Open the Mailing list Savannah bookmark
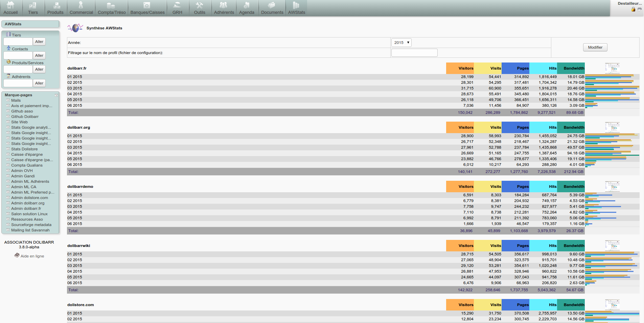The image size is (644, 323). [x=30, y=230]
